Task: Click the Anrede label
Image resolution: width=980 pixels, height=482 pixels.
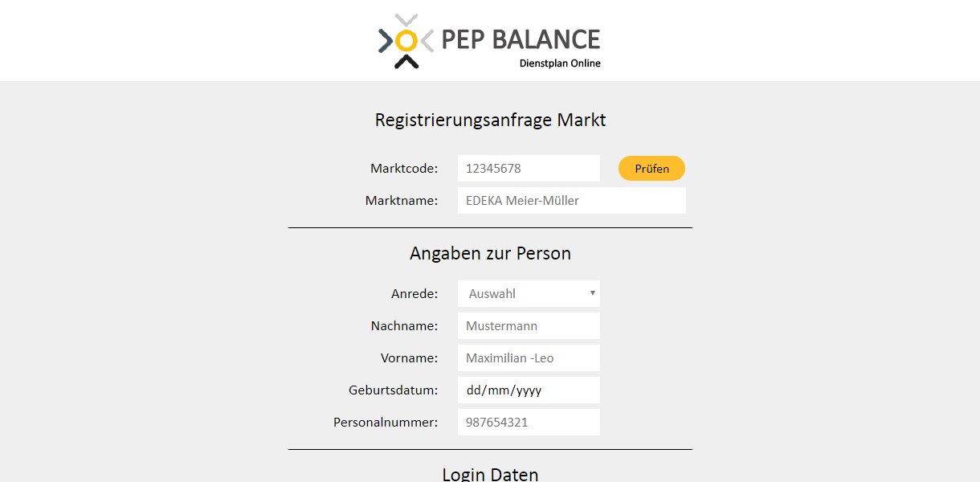Action: click(x=414, y=294)
